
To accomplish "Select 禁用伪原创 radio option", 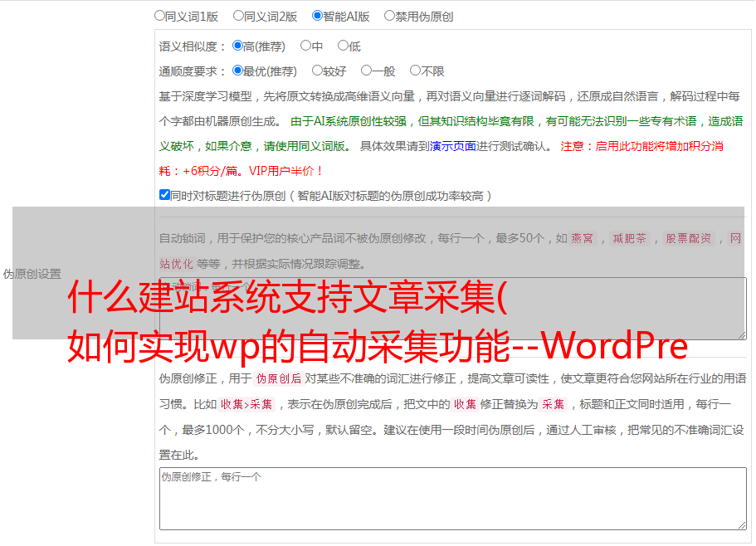I will coord(389,16).
